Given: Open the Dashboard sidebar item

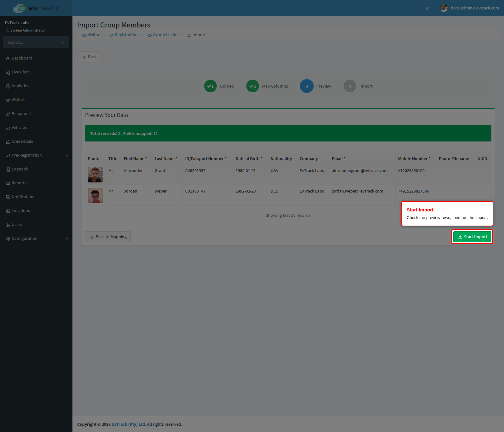Looking at the screenshot, I should click(x=36, y=58).
